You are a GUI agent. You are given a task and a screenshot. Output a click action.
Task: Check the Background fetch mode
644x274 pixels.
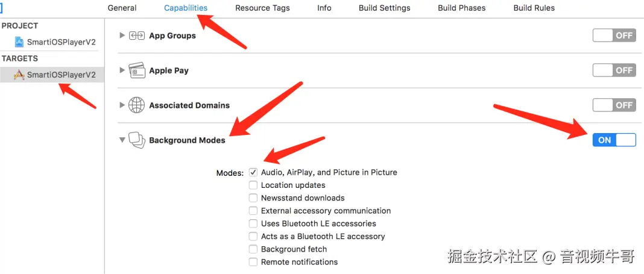pos(253,249)
